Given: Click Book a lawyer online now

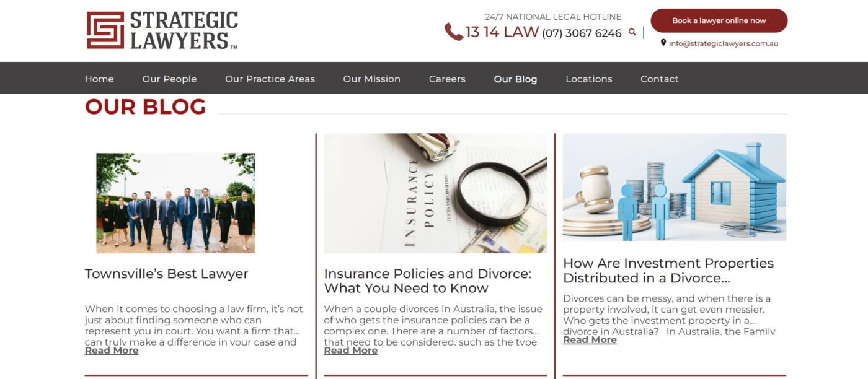Looking at the screenshot, I should coord(719,20).
